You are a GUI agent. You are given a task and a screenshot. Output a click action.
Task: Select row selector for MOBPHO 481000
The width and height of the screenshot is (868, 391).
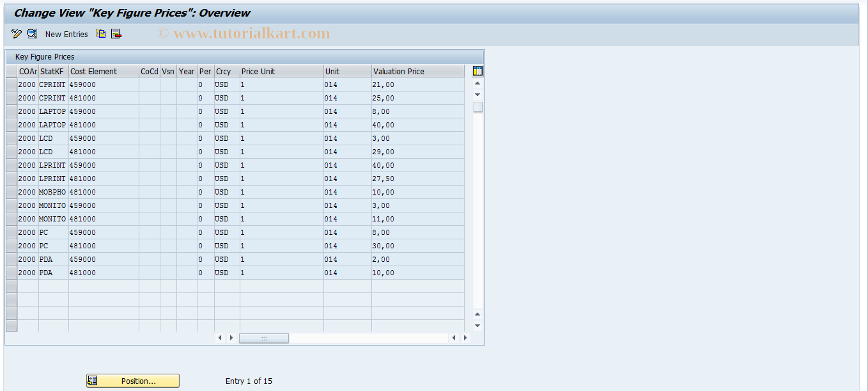pos(12,192)
